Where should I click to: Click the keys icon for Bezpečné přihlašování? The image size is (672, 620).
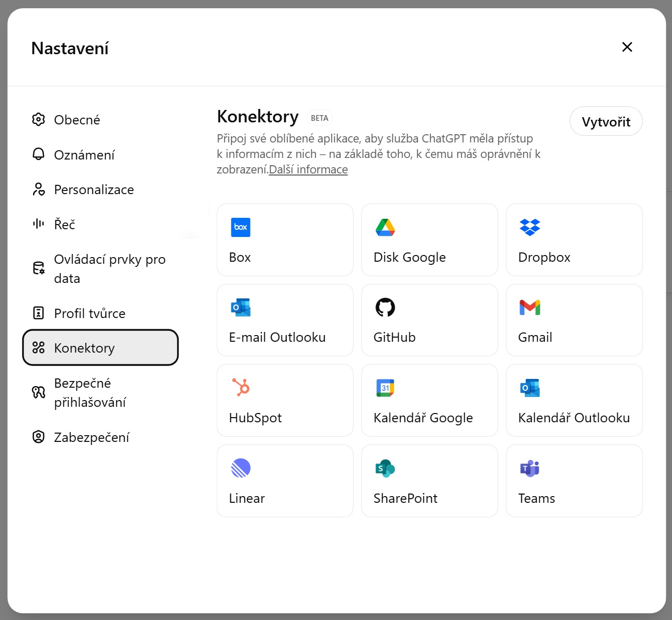[38, 392]
